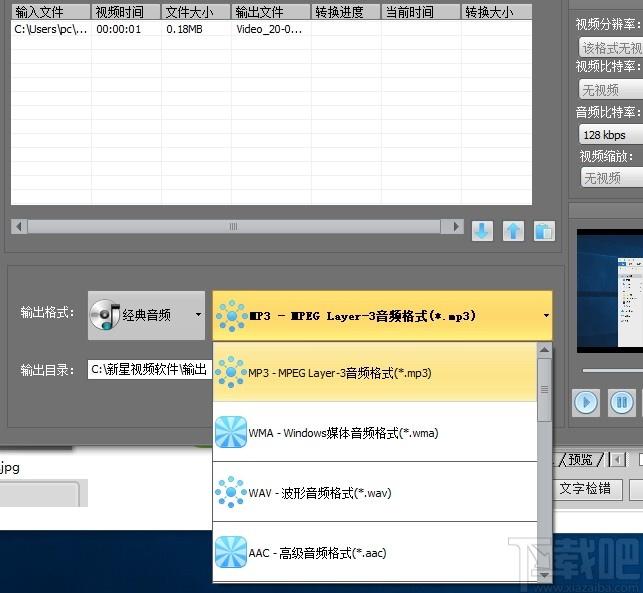Viewport: 643px width, 593px height.
Task: Click the pause button under the preview
Action: coord(622,402)
